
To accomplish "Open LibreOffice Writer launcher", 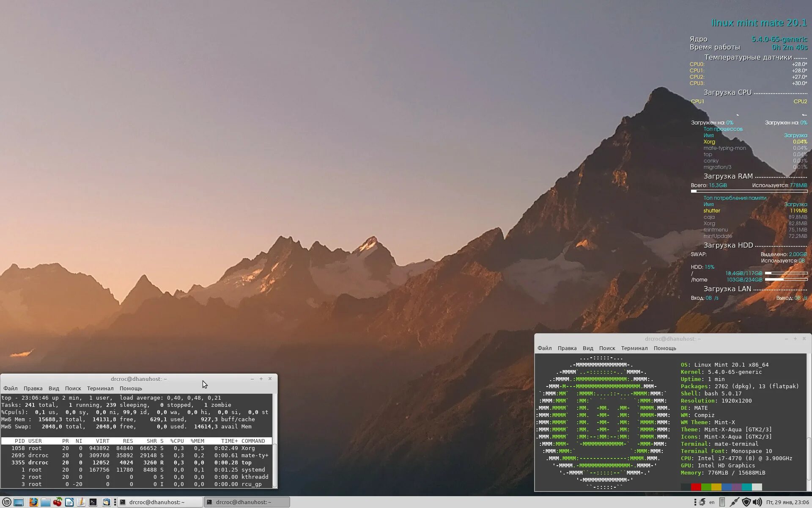I will coord(69,502).
